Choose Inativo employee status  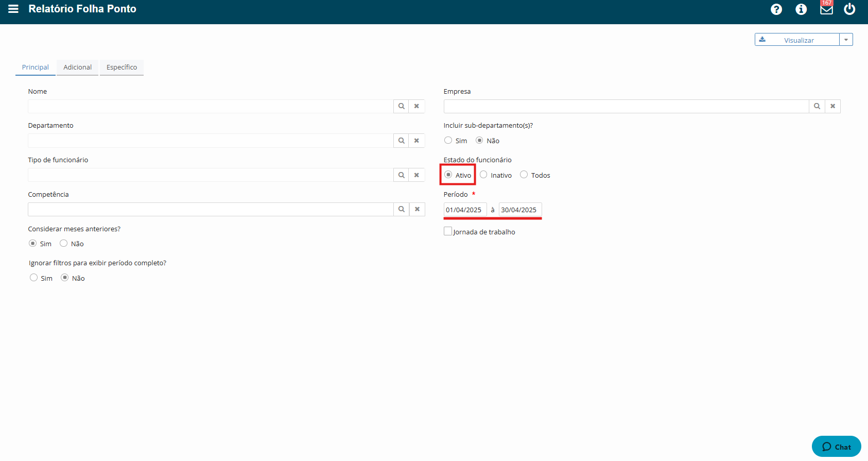(483, 175)
